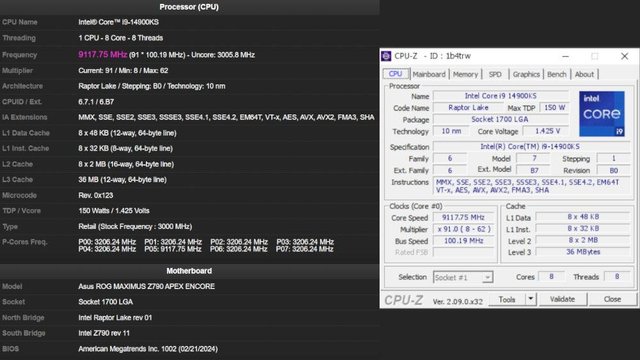This screenshot has width=640, height=360.
Task: Open the Socket #1 selection dropdown
Action: coord(463,278)
